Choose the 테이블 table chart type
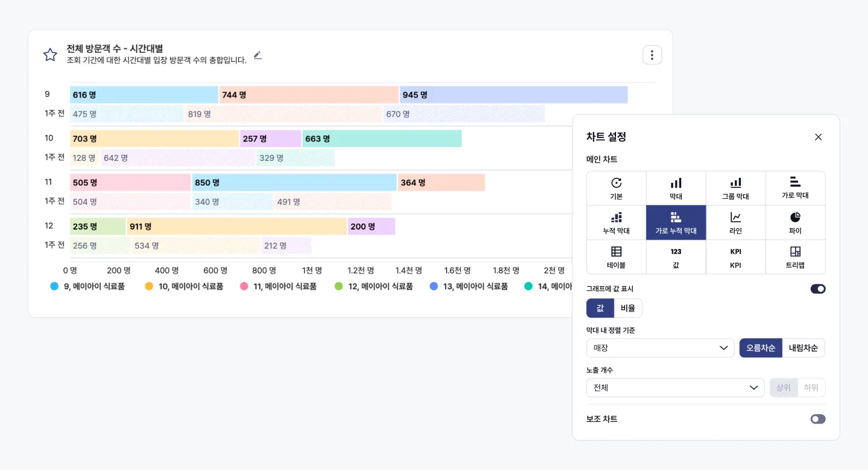 click(x=616, y=257)
